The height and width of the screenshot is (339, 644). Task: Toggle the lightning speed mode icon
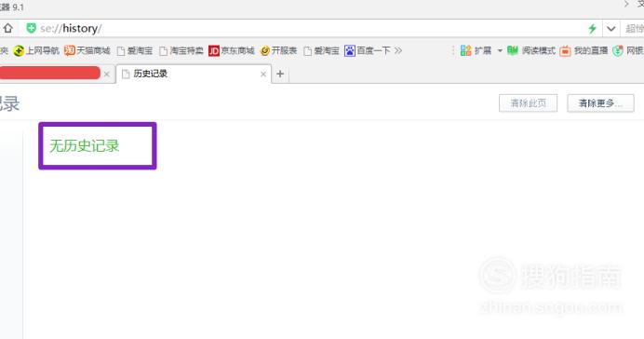pyautogui.click(x=592, y=29)
